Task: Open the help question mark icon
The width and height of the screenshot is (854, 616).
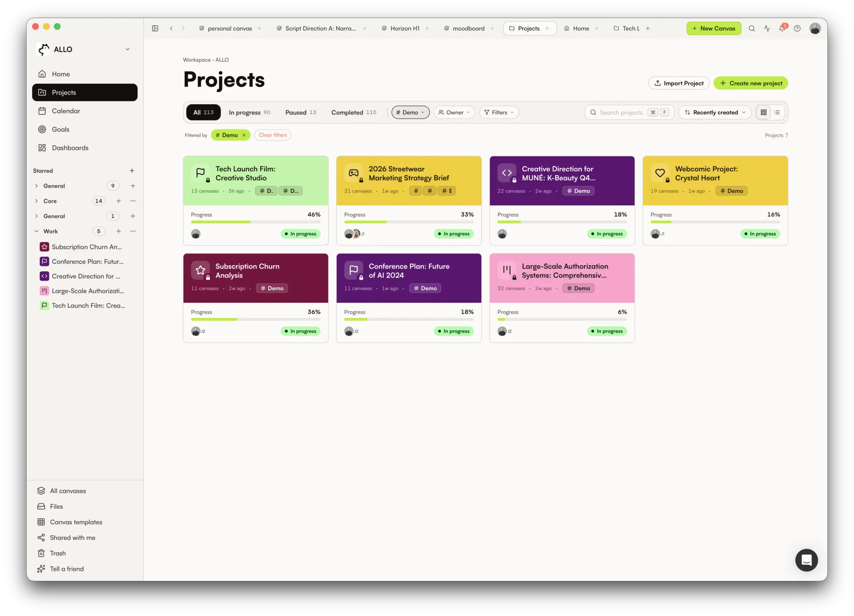Action: click(797, 28)
